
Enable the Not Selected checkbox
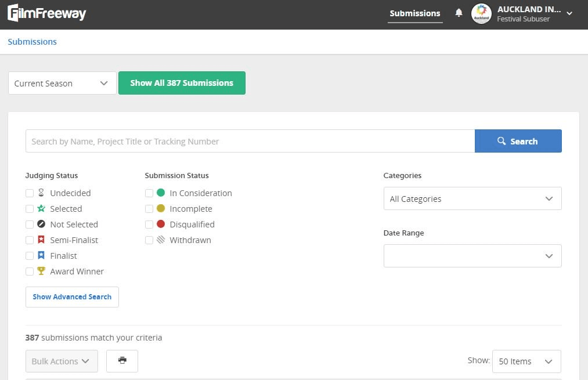pyautogui.click(x=30, y=225)
